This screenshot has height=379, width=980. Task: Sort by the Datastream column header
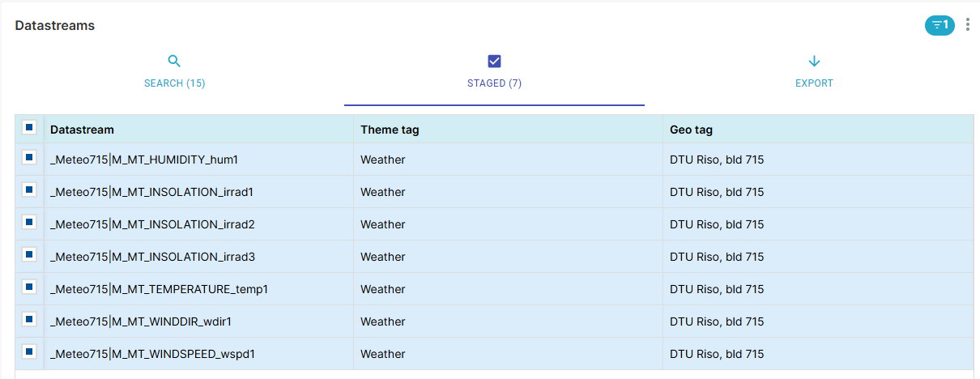(82, 130)
